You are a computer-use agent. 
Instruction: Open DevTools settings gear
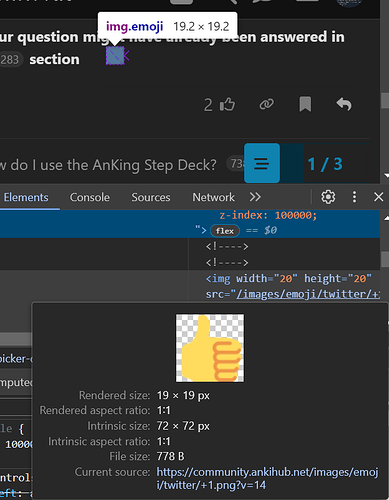(x=328, y=197)
